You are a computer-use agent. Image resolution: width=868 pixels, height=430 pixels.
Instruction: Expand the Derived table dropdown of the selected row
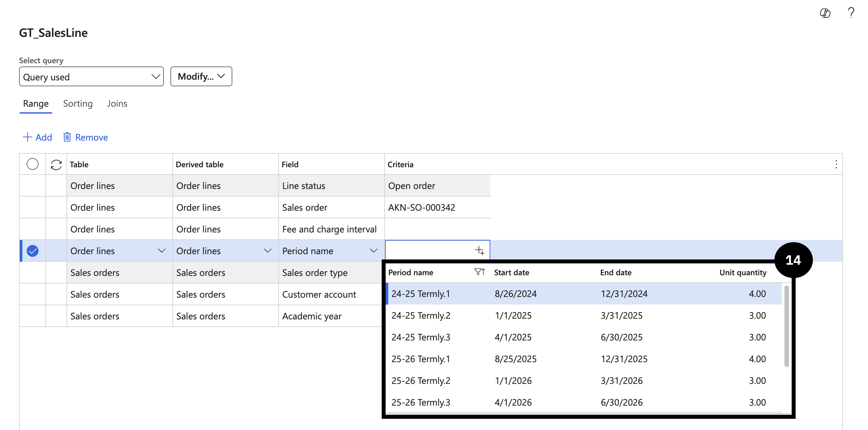point(268,251)
